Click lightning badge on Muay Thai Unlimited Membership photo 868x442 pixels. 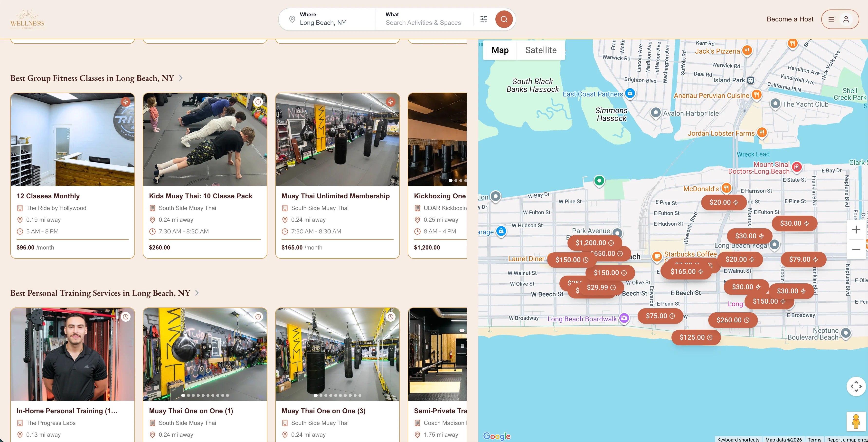click(391, 102)
